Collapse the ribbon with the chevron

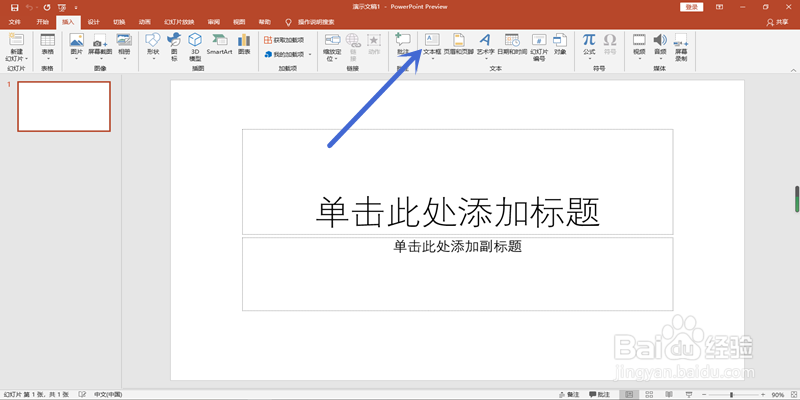pyautogui.click(x=793, y=69)
